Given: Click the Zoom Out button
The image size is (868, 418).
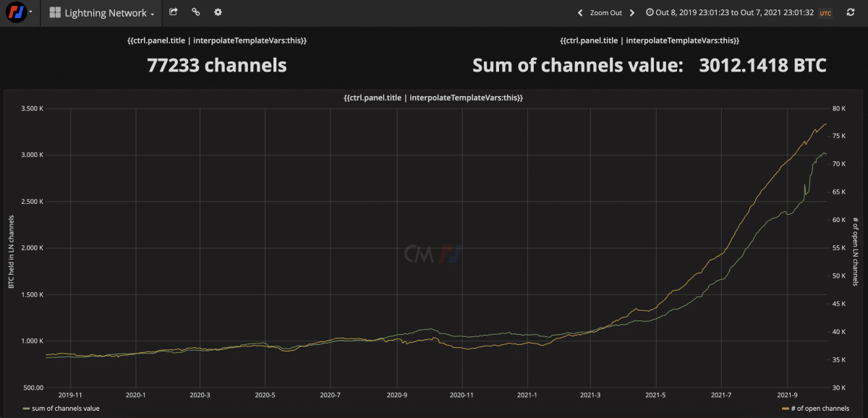Looking at the screenshot, I should click(x=606, y=13).
